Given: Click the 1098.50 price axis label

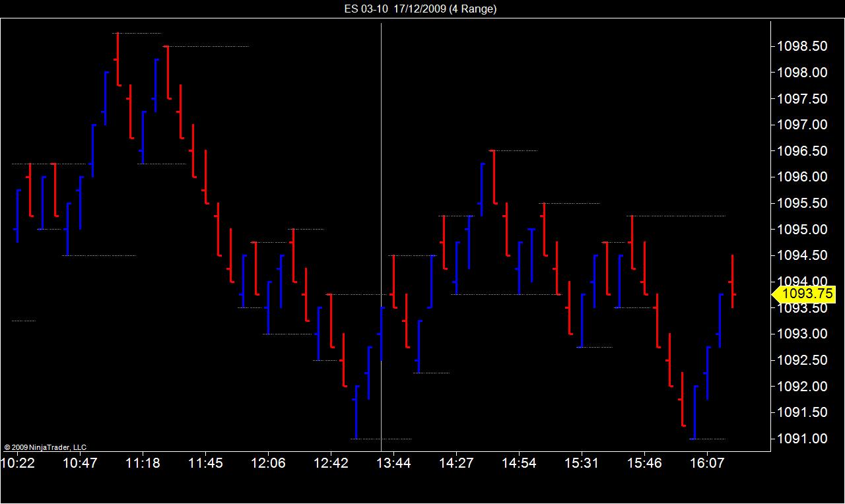Looking at the screenshot, I should 801,46.
